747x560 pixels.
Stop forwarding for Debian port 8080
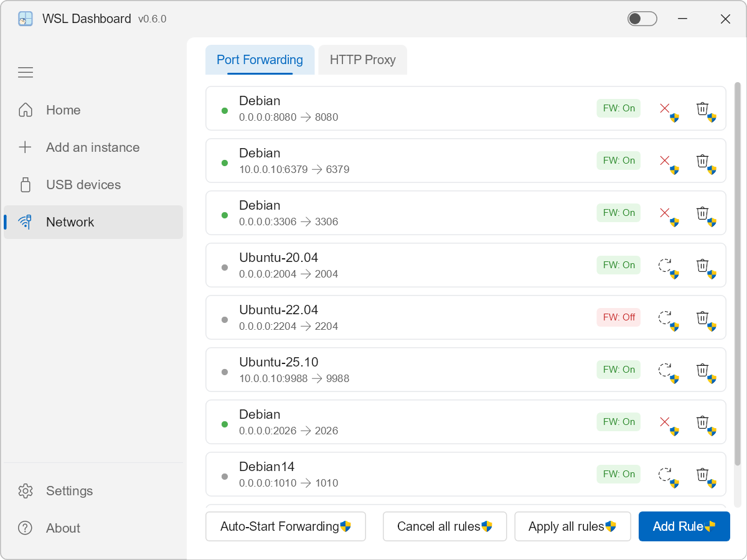pyautogui.click(x=665, y=109)
